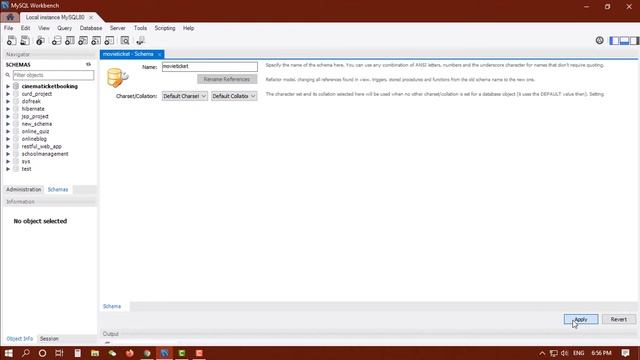Screen dimensions: 640x360
Task: Select the Object Info tab
Action: [x=20, y=339]
